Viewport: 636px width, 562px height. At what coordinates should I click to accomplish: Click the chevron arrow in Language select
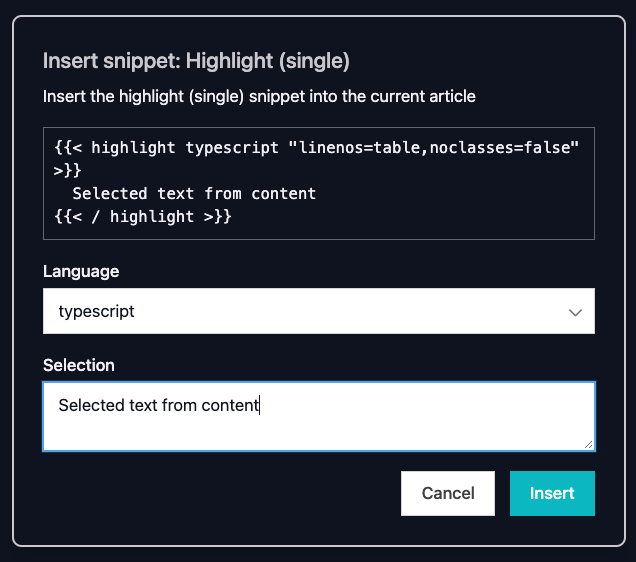tap(575, 312)
